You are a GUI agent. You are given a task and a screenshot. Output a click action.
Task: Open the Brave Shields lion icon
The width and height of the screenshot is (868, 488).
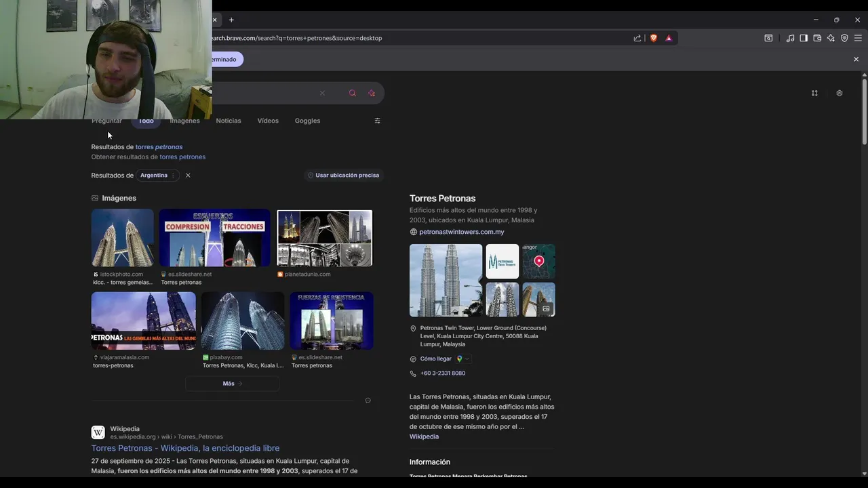coord(654,38)
